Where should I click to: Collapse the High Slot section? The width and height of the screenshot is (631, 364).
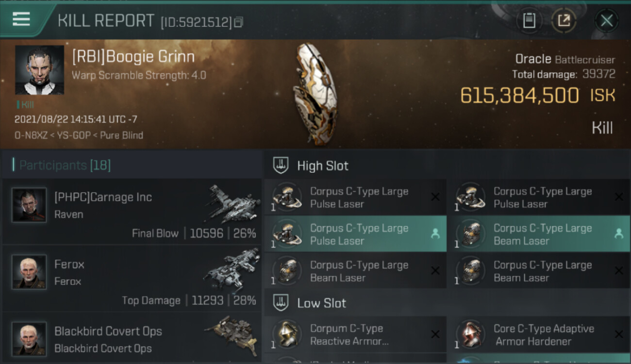pos(311,165)
